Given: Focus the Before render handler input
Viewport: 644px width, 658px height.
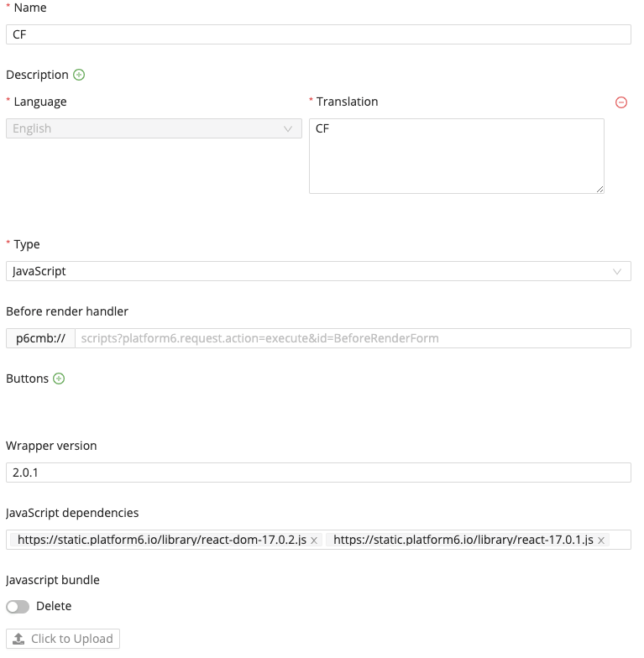Looking at the screenshot, I should (x=353, y=338).
